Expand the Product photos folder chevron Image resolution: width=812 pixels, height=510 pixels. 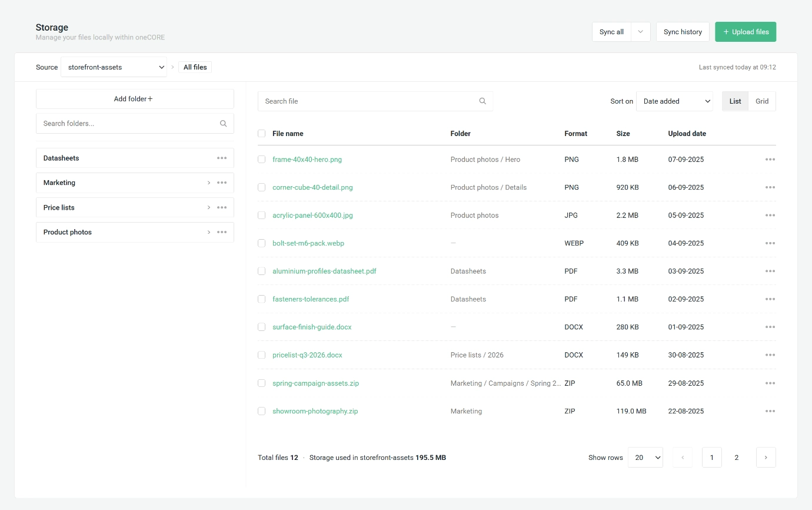(x=209, y=232)
